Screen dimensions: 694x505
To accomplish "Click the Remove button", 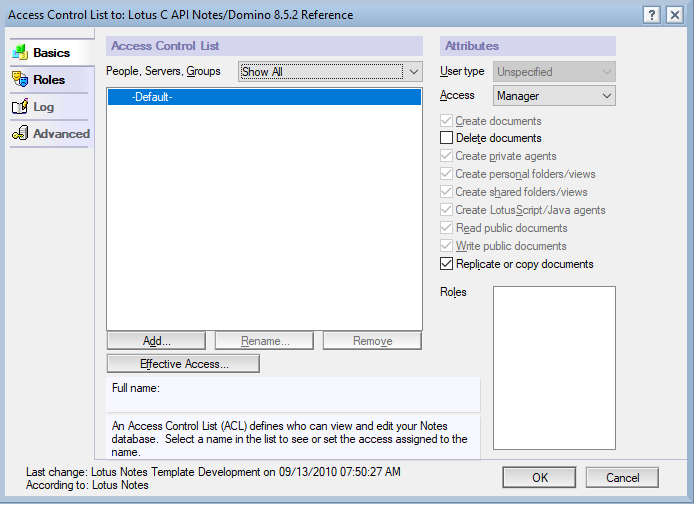I will tap(372, 341).
